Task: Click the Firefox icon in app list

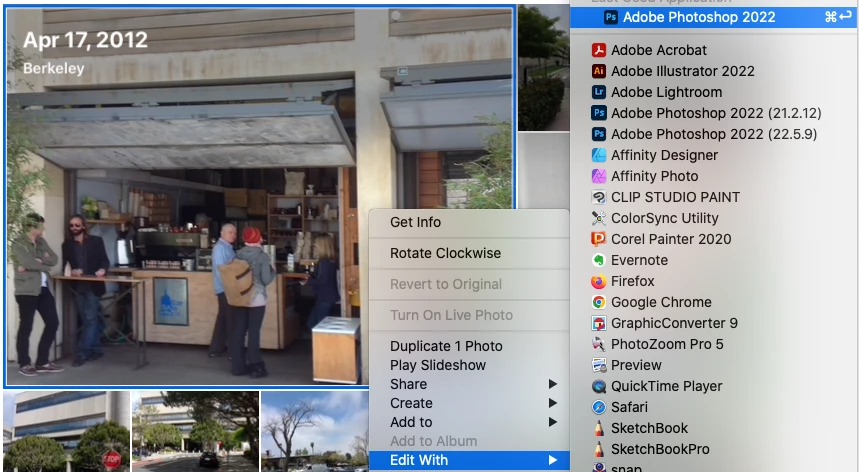Action: (x=598, y=281)
